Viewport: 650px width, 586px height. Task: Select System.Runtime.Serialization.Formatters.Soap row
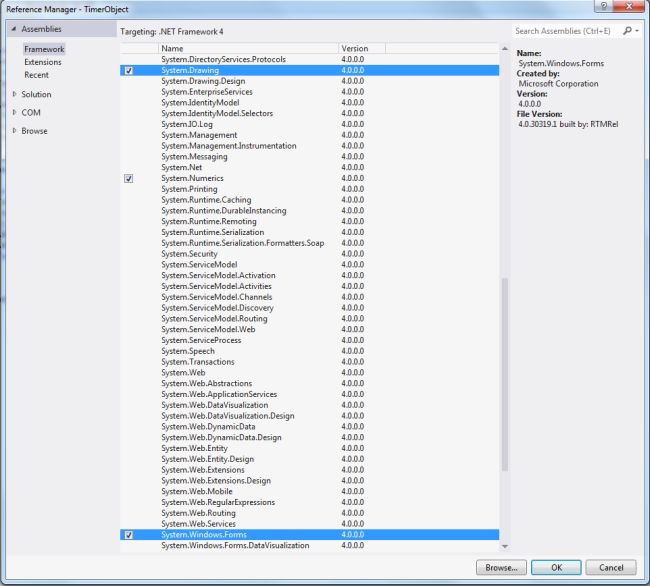(310, 243)
